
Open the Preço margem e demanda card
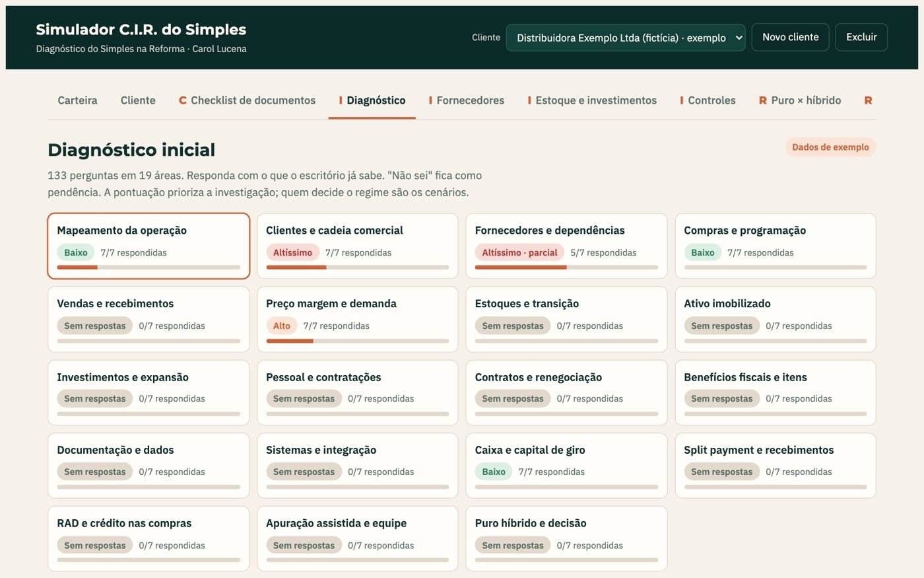pos(358,319)
